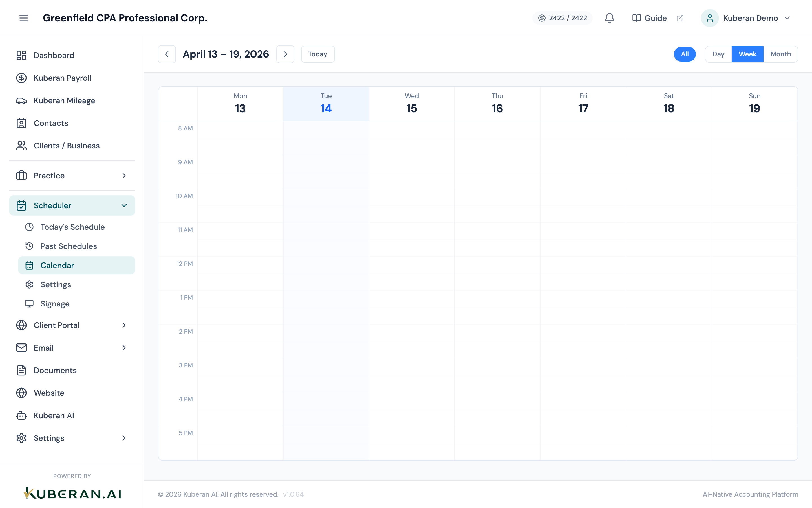Jump to Today in calendar

[318, 54]
